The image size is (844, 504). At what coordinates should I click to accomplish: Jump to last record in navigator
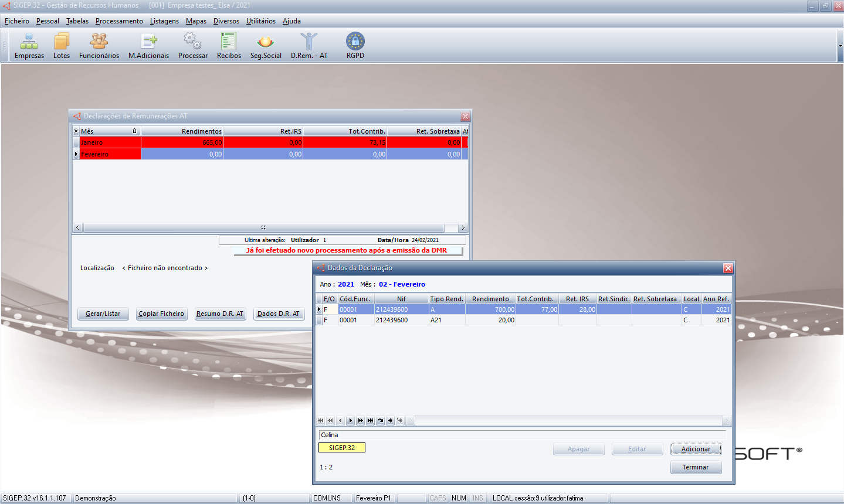point(370,421)
